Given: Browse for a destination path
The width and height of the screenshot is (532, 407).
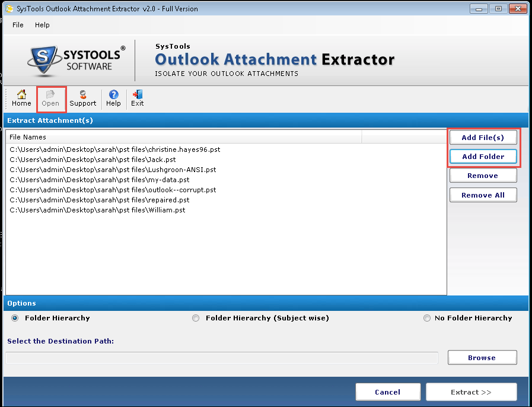Looking at the screenshot, I should (482, 357).
